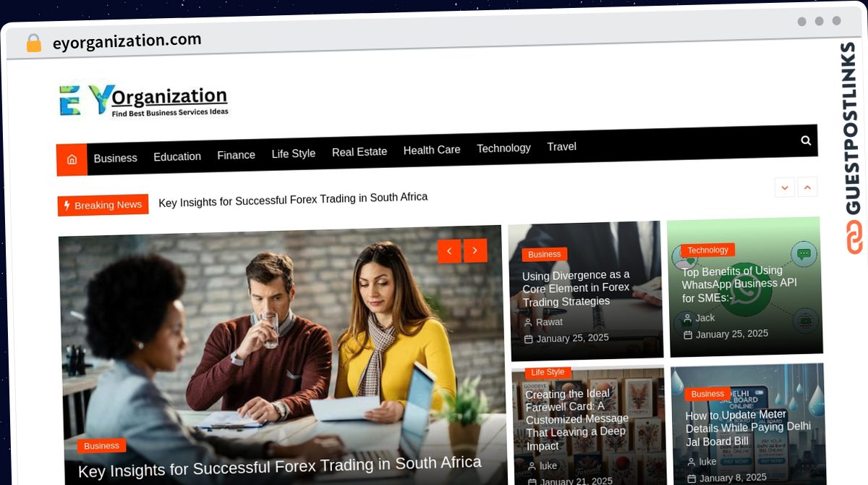The image size is (868, 485).
Task: Go to the Travel section
Action: coord(562,146)
